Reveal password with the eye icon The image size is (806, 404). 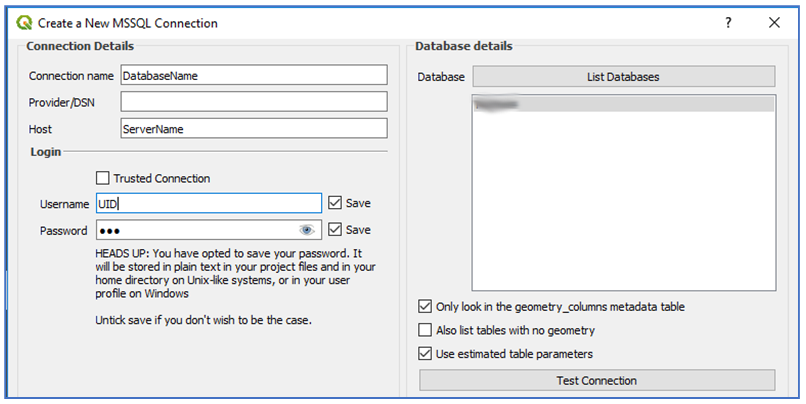coord(307,230)
